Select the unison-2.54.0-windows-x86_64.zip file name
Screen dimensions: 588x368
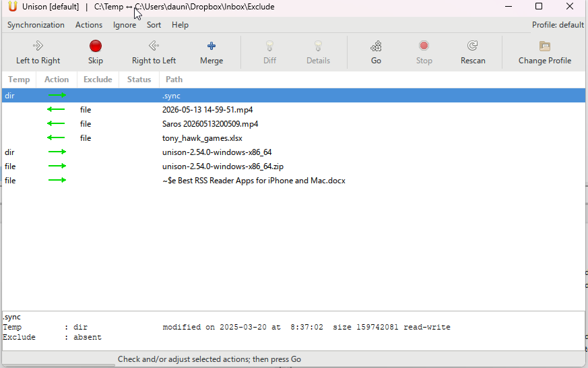223,166
